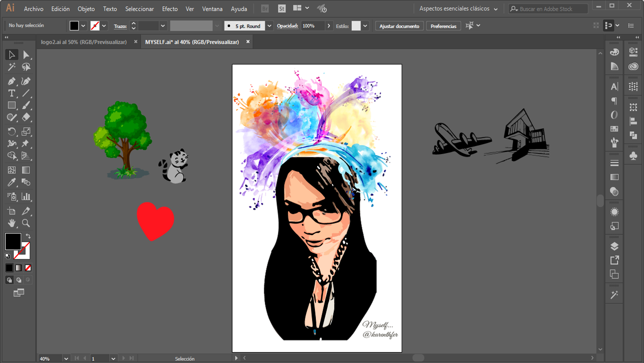Click the Preferencias button
The width and height of the screenshot is (644, 363).
[x=444, y=26]
